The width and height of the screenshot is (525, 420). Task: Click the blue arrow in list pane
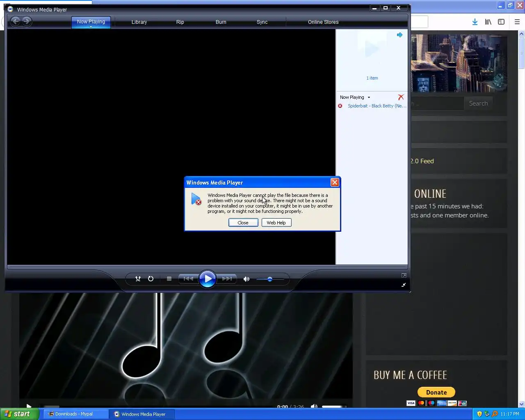tap(399, 35)
